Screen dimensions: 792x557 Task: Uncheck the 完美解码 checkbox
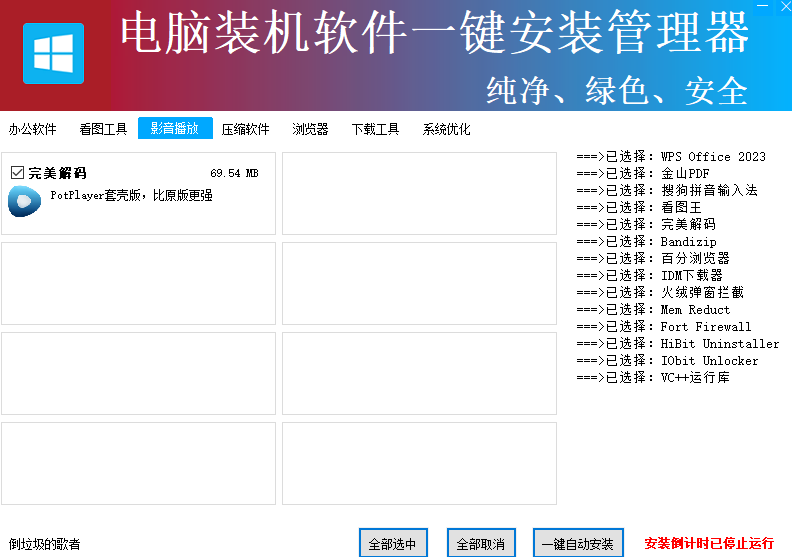click(x=17, y=173)
